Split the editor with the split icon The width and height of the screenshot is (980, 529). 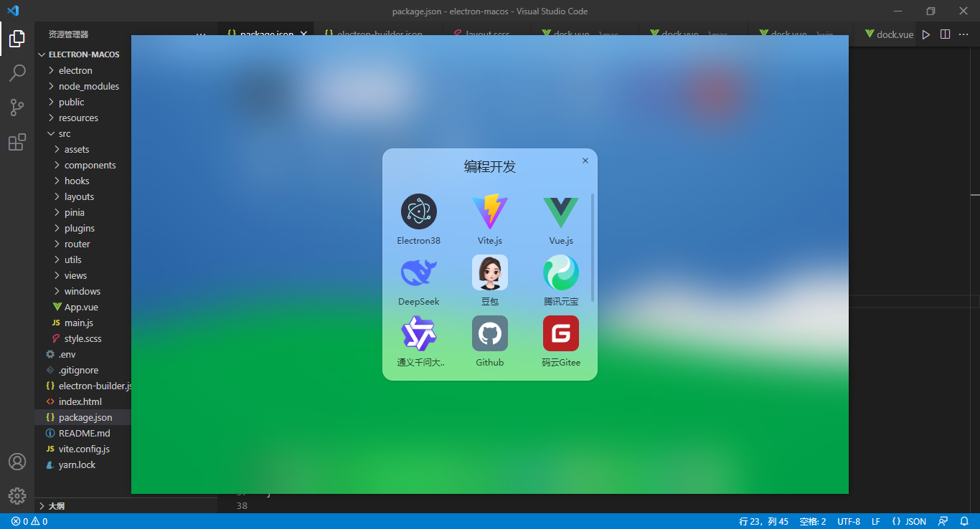(945, 34)
